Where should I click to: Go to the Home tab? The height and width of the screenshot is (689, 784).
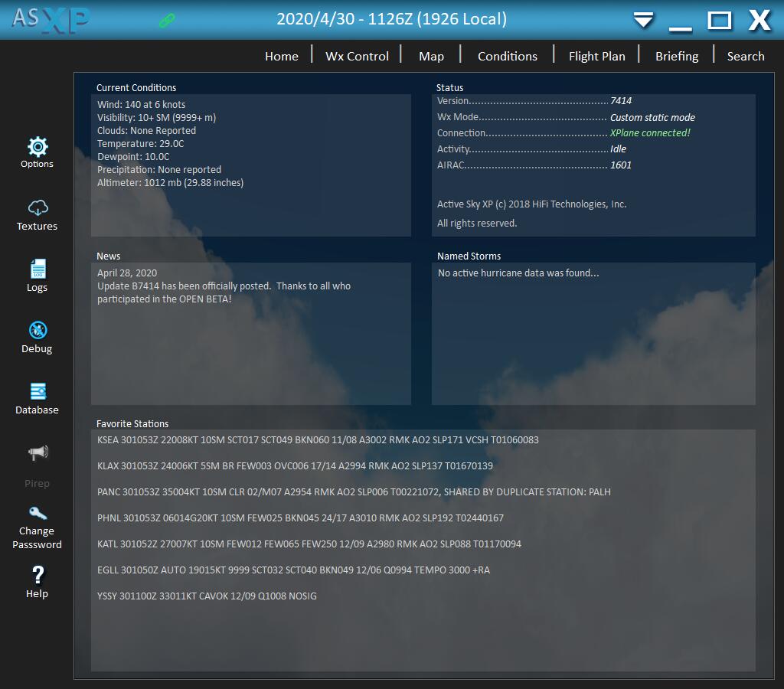(282, 56)
